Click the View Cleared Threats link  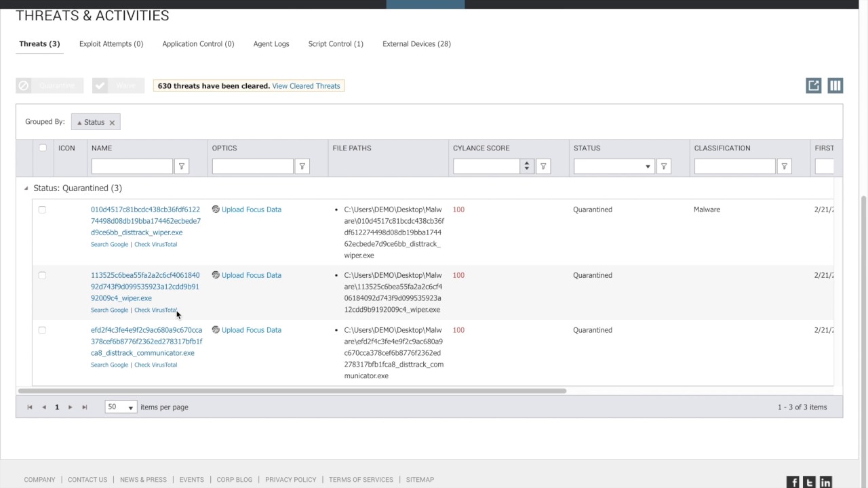coord(306,86)
